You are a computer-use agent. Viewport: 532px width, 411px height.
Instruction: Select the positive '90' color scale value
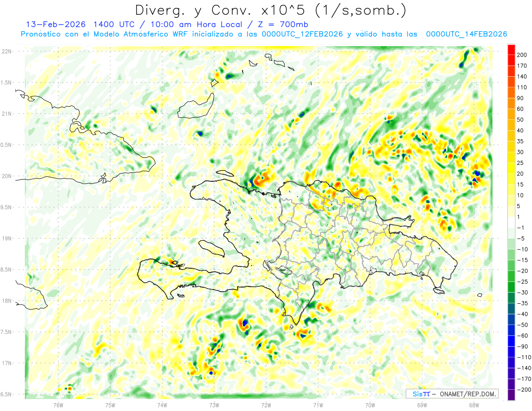click(x=520, y=98)
